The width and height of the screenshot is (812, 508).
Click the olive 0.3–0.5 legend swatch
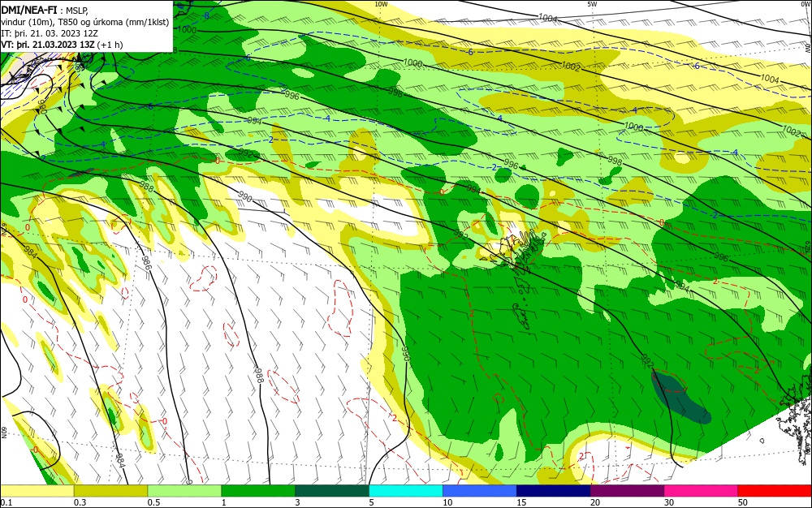[x=110, y=491]
